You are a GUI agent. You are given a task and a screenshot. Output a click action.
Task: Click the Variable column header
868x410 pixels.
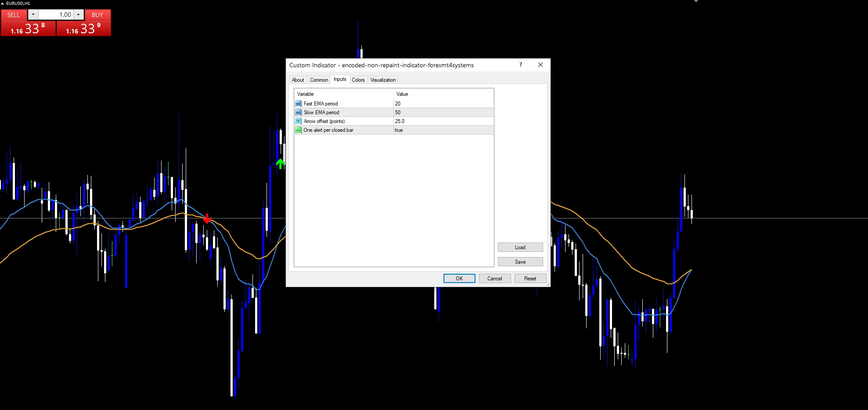click(x=344, y=94)
